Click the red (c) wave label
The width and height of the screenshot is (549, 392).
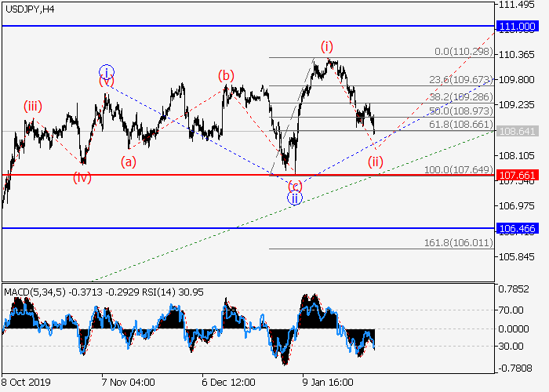(x=295, y=185)
